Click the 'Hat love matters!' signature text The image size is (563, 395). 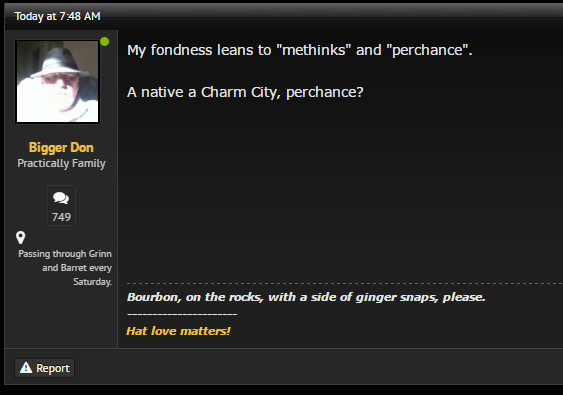178,331
